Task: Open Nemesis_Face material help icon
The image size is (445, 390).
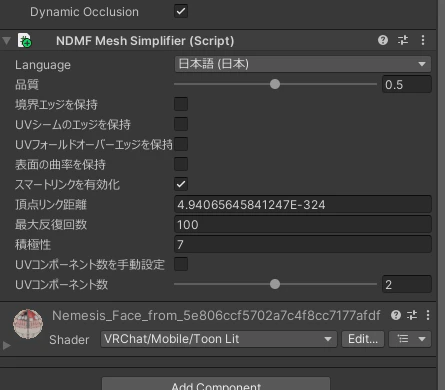Action: pos(396,315)
